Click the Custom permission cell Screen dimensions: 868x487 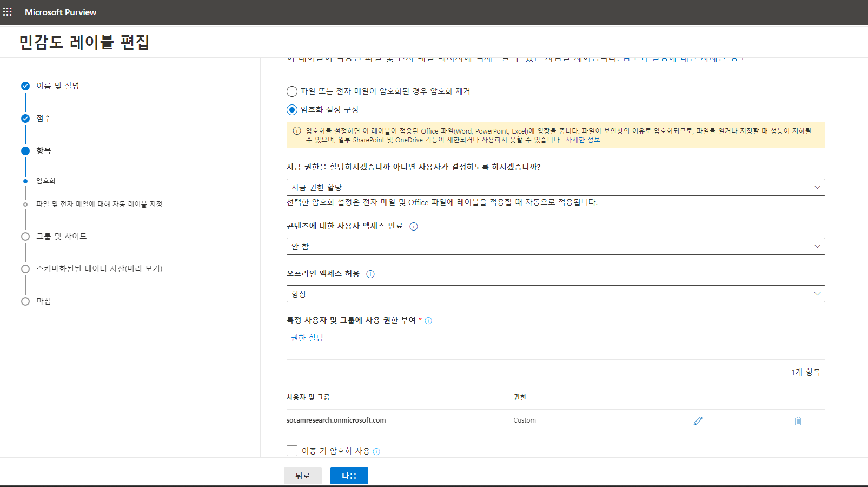525,420
